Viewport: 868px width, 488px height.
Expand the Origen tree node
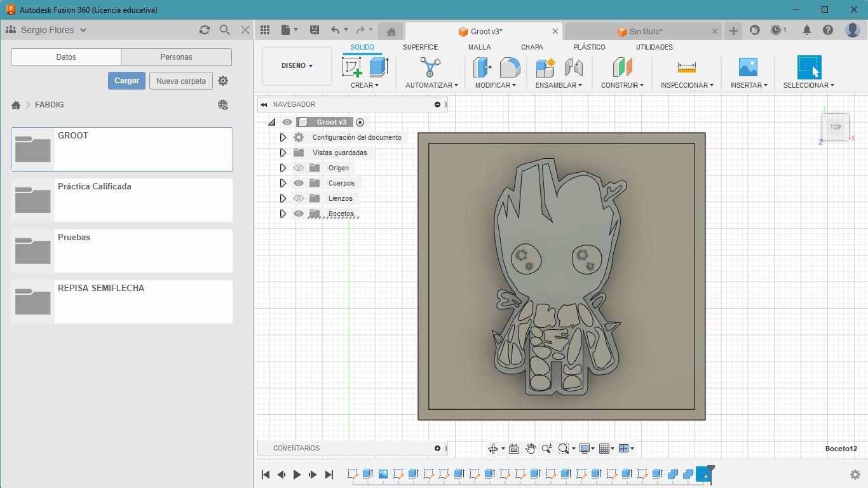click(283, 168)
